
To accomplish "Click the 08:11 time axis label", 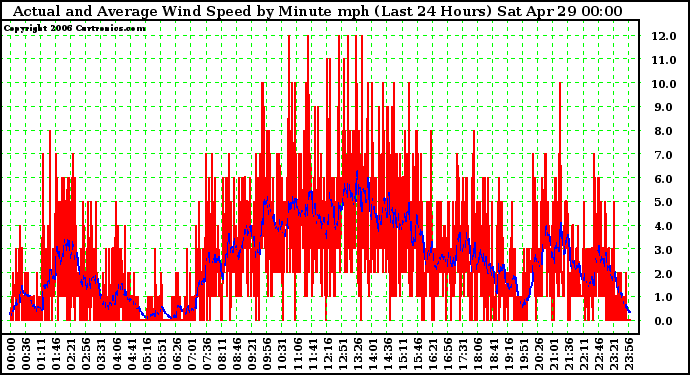I will pyautogui.click(x=221, y=354).
